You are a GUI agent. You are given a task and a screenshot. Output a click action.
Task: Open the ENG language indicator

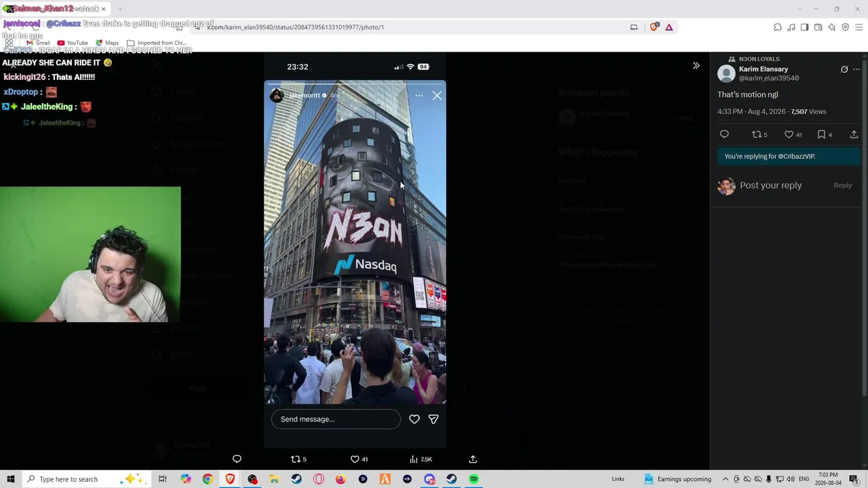coord(804,479)
